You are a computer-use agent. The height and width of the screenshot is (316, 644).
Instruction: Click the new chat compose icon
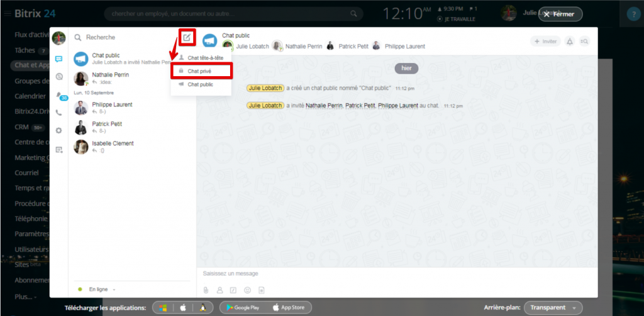point(187,38)
